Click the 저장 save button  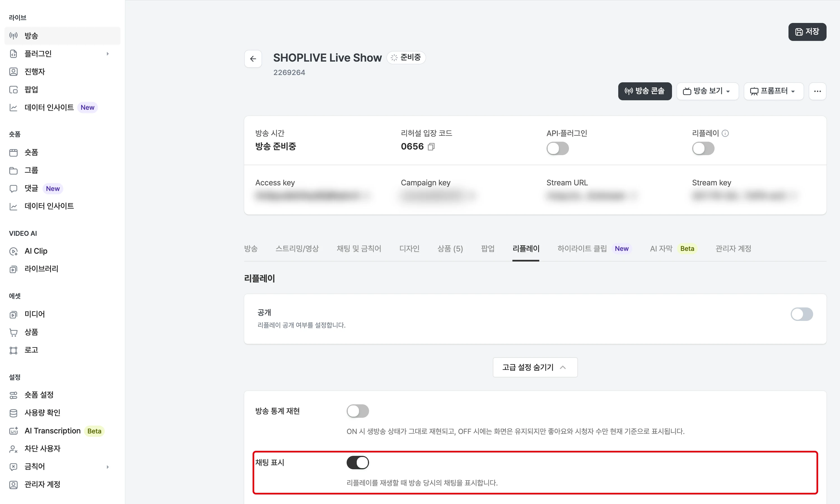[807, 32]
